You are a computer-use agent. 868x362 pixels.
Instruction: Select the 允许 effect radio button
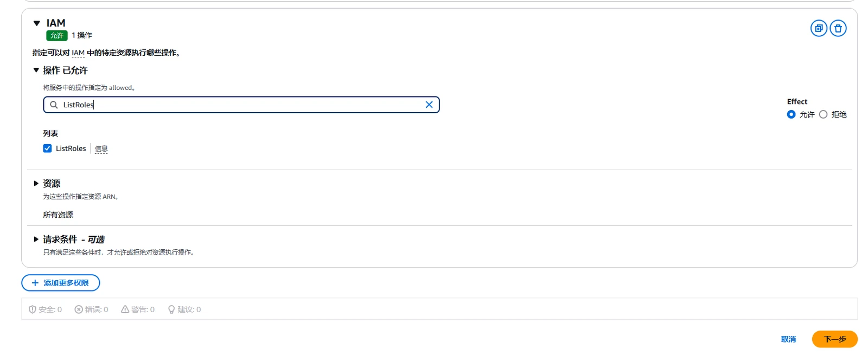point(791,114)
